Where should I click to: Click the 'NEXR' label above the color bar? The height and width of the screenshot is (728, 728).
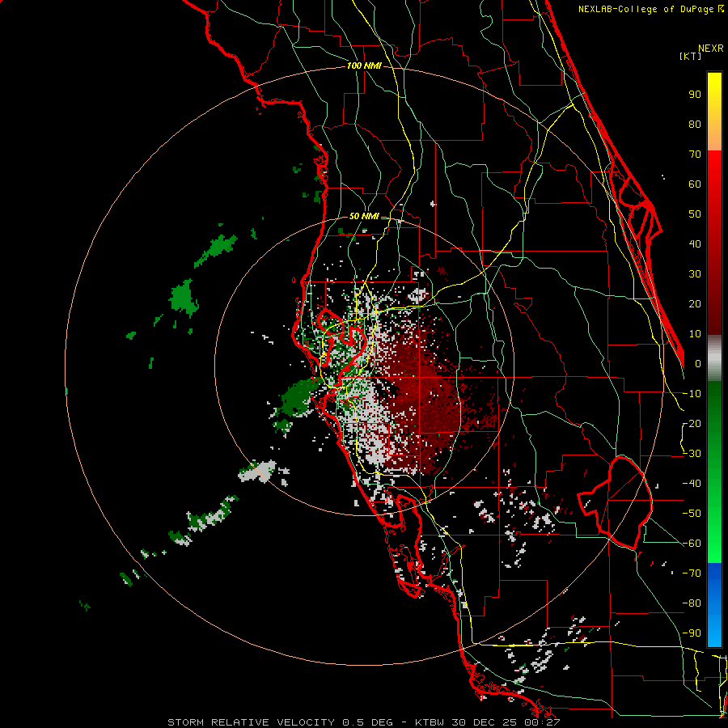(711, 49)
